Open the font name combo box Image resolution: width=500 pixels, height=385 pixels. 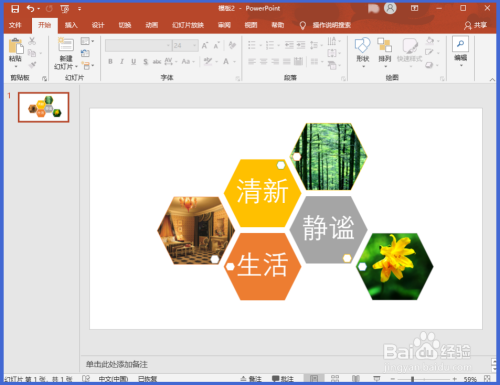click(x=138, y=45)
